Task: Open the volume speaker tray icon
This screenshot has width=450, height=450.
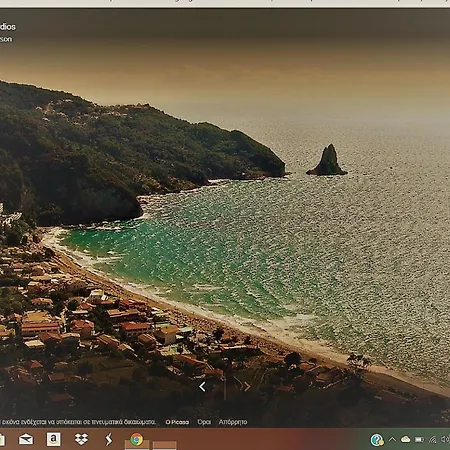Action: [x=445, y=440]
